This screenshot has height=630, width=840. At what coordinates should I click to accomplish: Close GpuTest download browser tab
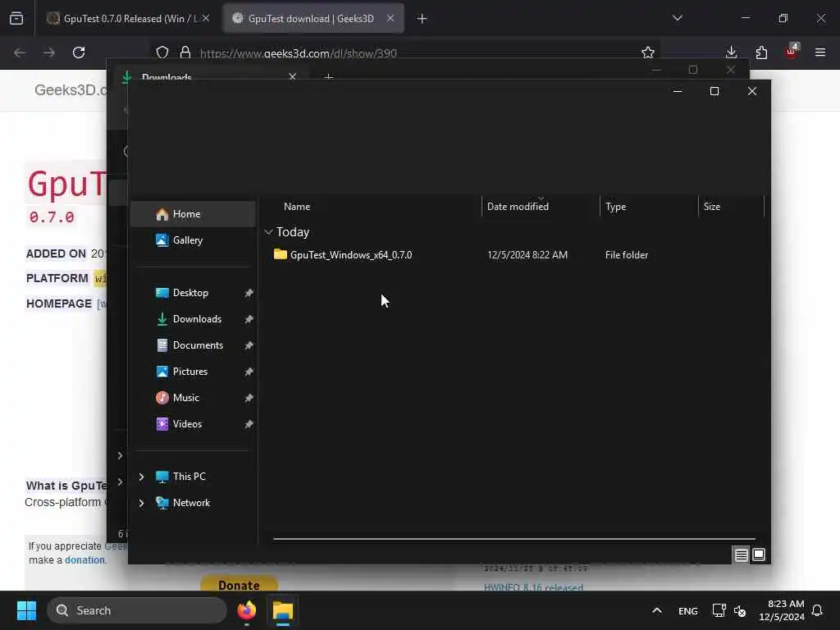[x=390, y=18]
